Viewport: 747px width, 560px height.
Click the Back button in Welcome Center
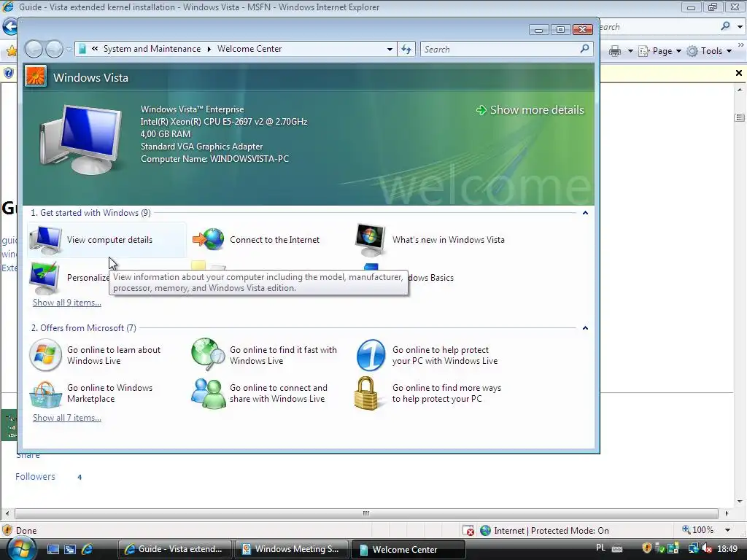point(34,49)
